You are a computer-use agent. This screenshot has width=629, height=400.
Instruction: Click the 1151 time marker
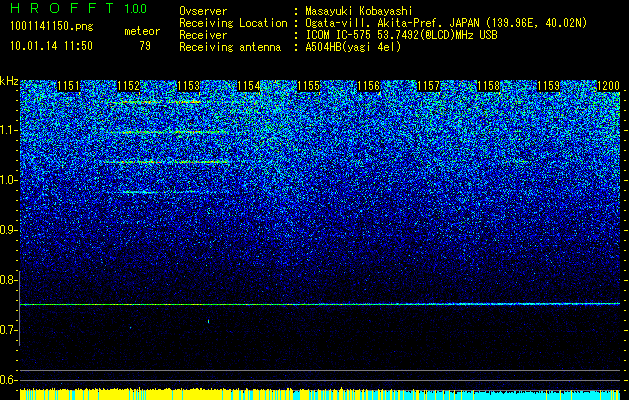click(69, 86)
